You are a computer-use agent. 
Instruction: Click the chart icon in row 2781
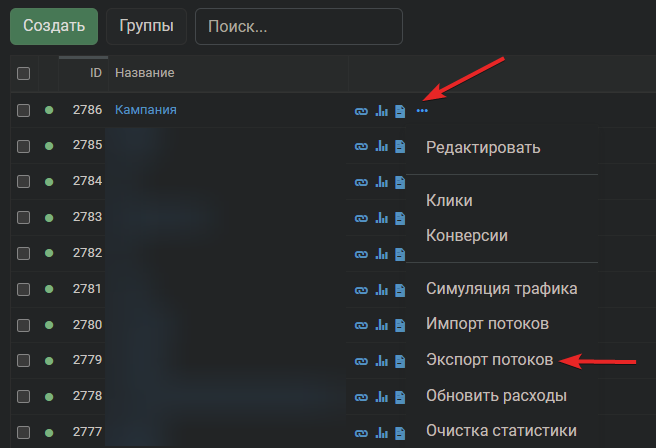click(x=382, y=290)
